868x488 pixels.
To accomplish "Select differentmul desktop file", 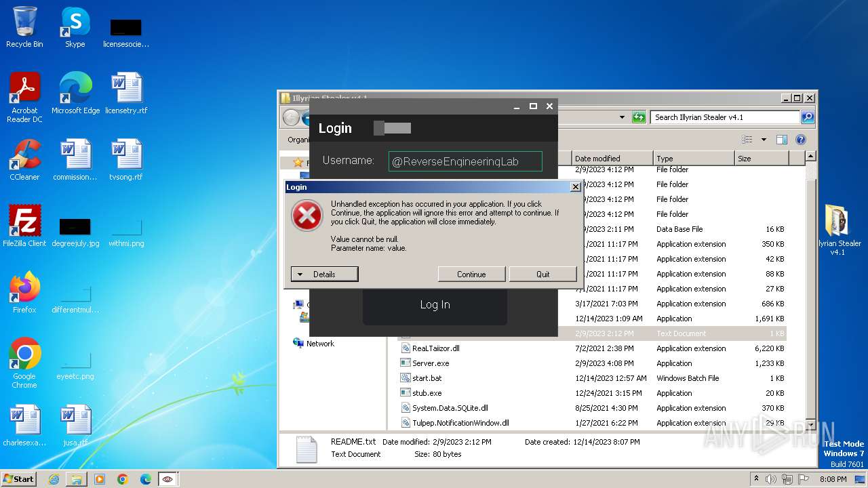I will [75, 298].
